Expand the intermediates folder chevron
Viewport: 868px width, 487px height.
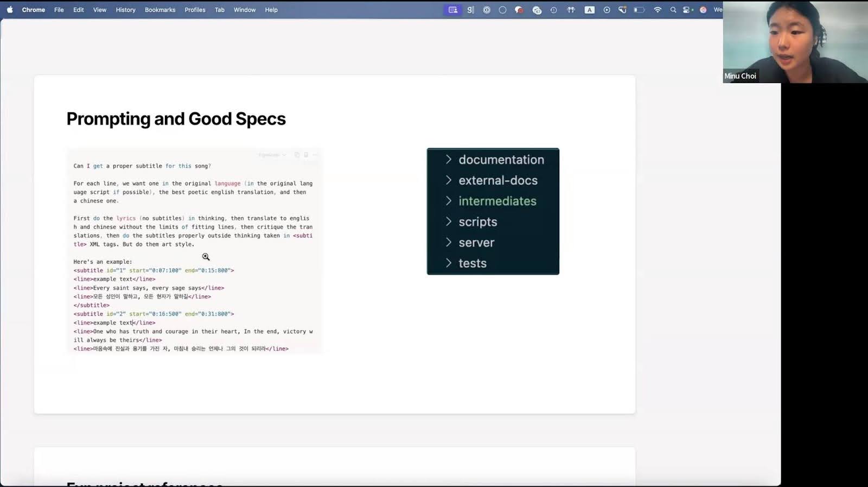point(448,201)
